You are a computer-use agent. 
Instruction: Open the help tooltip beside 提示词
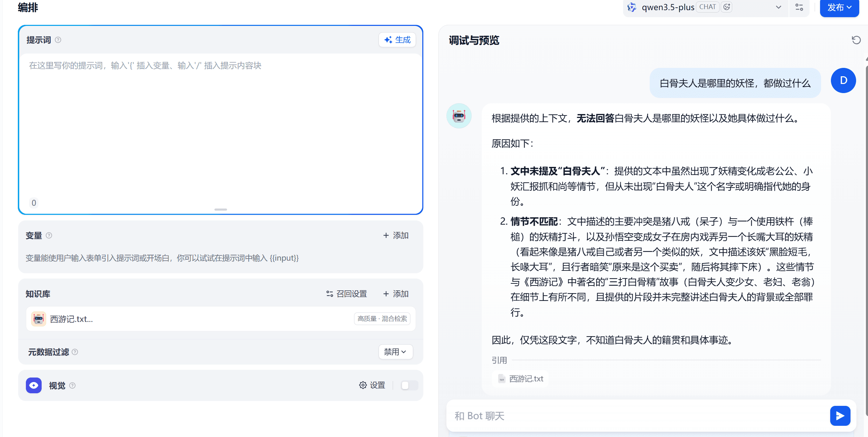pyautogui.click(x=58, y=40)
